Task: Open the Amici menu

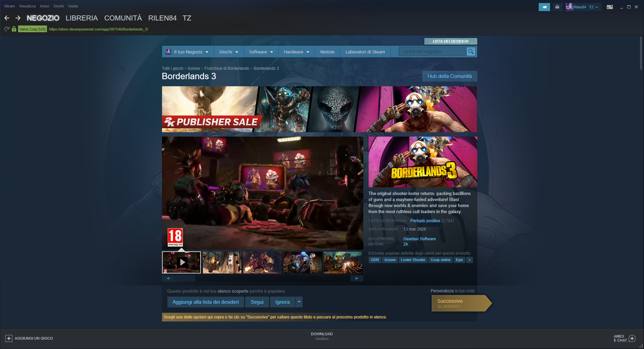Action: [44, 6]
